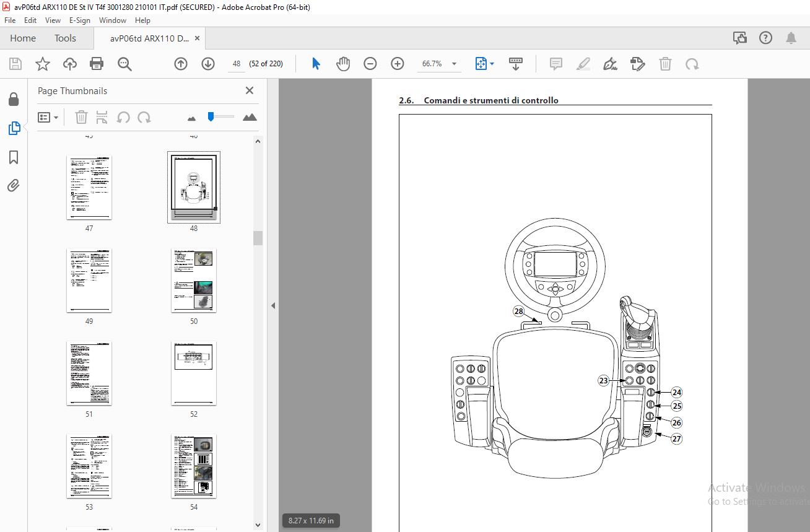810x532 pixels.
Task: Activate the hand pan tool
Action: coord(343,64)
